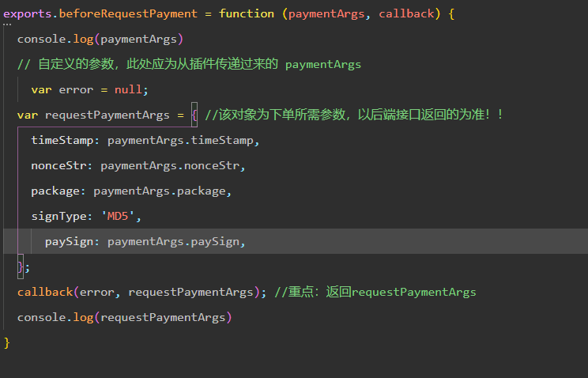
Task: Click 'console' in console.log(requestPaymentArgs) line
Action: point(42,318)
